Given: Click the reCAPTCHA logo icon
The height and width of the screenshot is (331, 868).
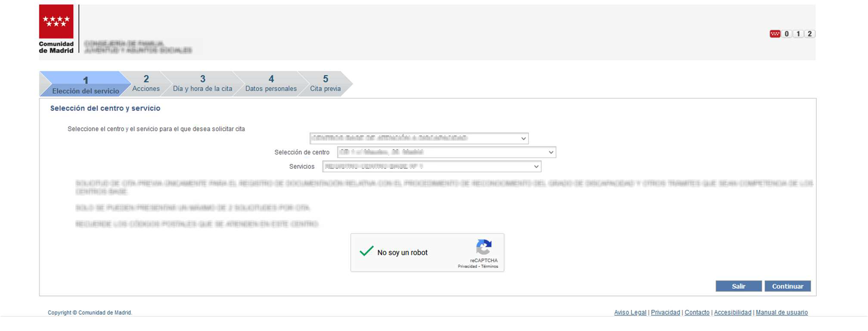Looking at the screenshot, I should tap(484, 247).
